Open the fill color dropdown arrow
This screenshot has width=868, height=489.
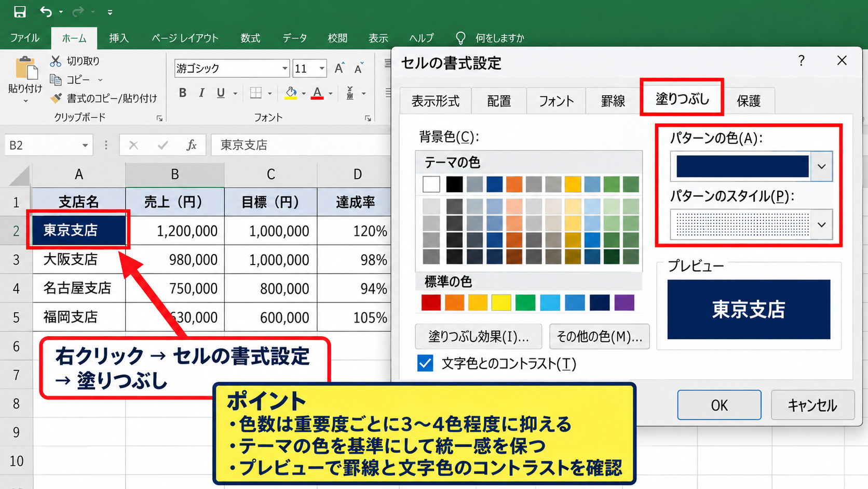click(304, 94)
